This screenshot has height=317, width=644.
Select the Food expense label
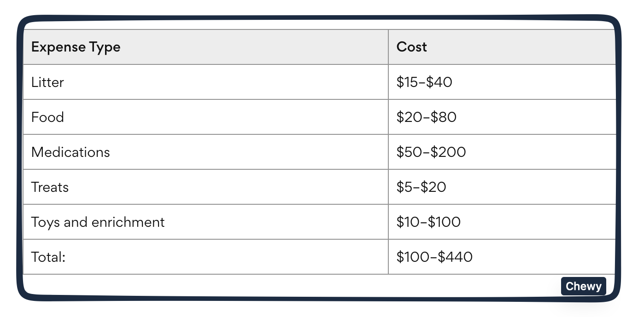(47, 117)
